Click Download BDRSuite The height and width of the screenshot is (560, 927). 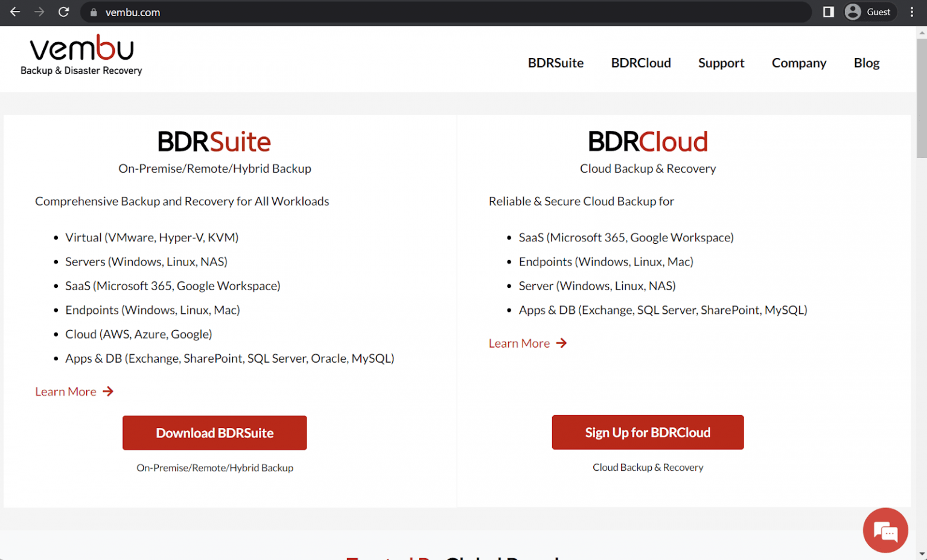(x=214, y=433)
